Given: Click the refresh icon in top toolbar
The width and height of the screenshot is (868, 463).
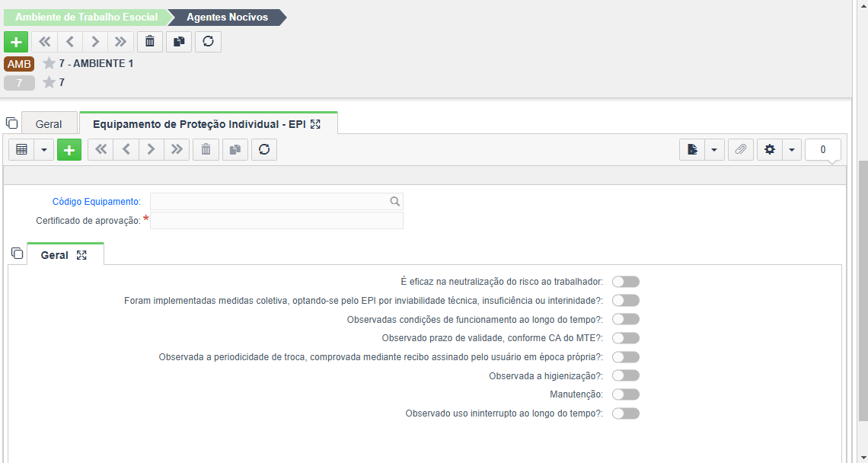Looking at the screenshot, I should coord(208,42).
